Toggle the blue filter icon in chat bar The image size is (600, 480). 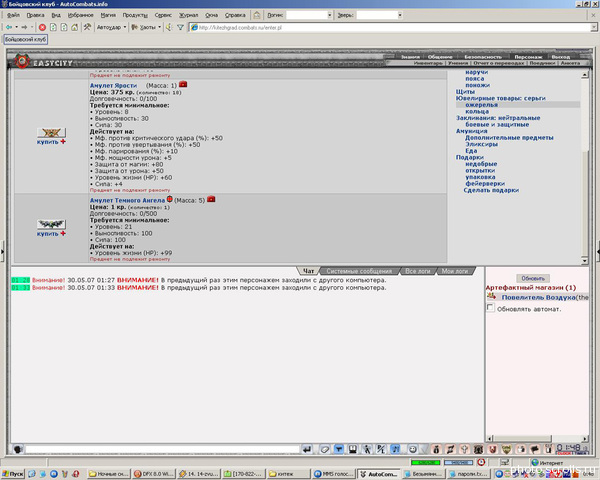[x=339, y=449]
